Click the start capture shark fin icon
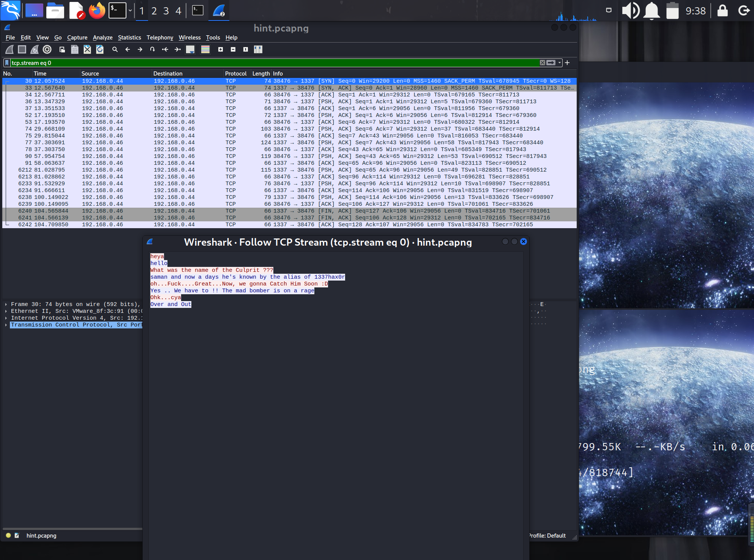 coord(9,49)
